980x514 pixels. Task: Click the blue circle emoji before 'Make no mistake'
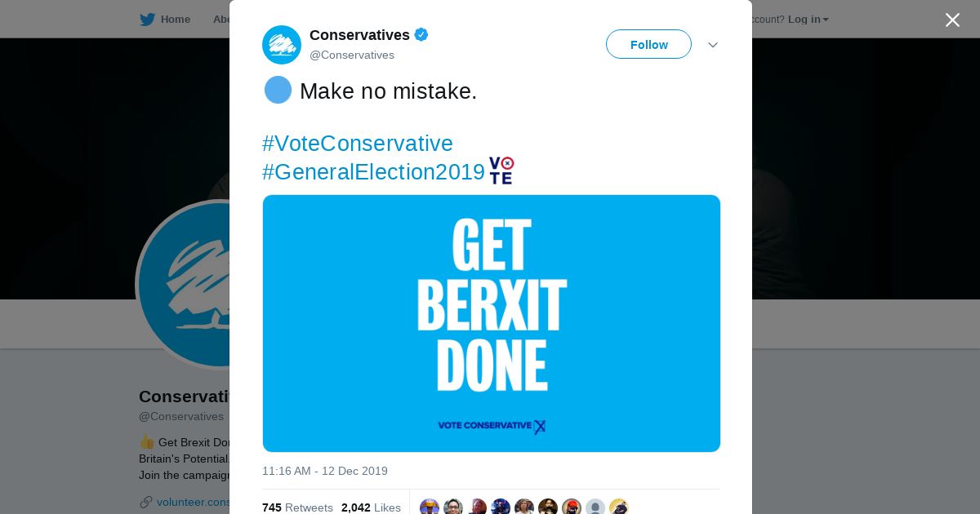coord(278,90)
